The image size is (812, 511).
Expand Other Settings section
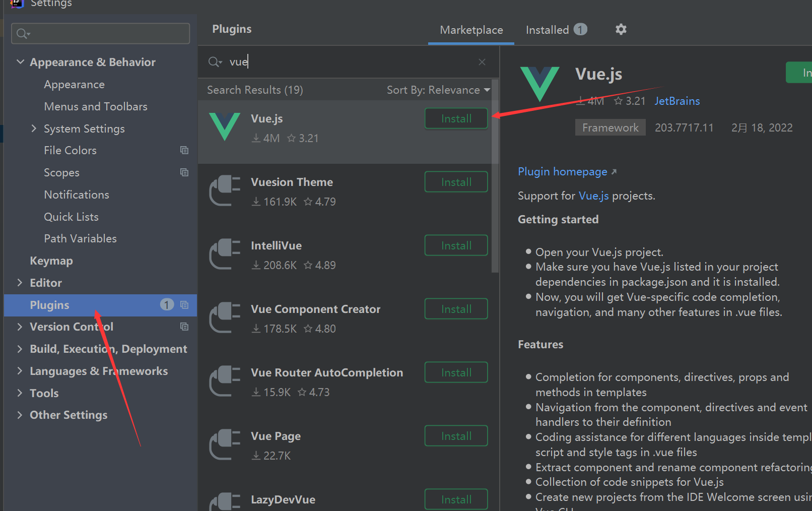(x=20, y=415)
